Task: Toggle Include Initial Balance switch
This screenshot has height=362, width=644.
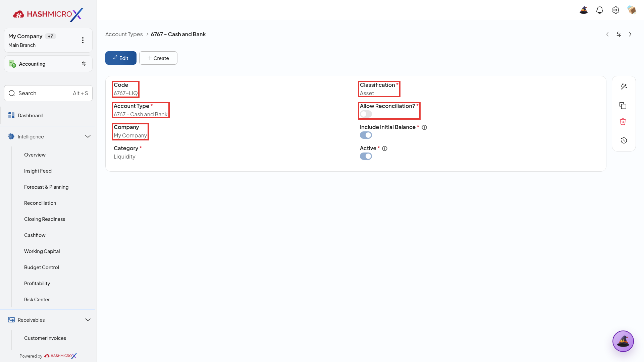Action: point(366,135)
